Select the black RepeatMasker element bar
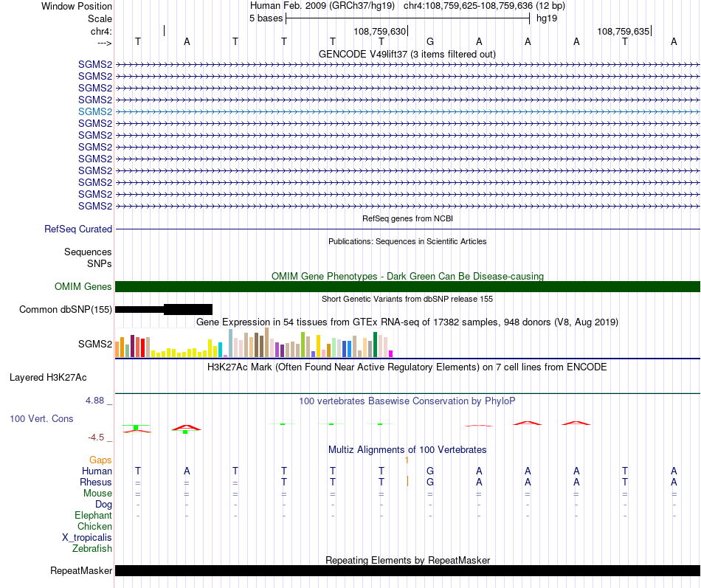The image size is (701, 588). point(407,570)
